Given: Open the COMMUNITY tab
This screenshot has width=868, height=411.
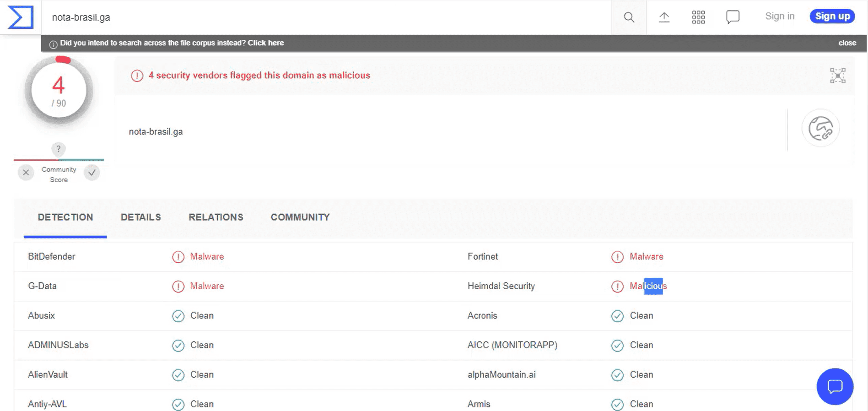Looking at the screenshot, I should coord(300,217).
